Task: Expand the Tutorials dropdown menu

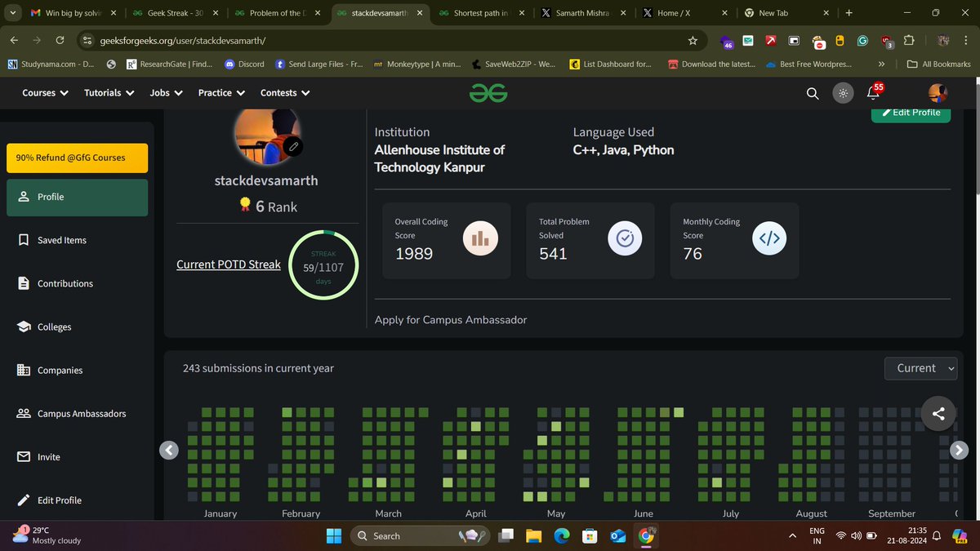Action: click(x=109, y=93)
